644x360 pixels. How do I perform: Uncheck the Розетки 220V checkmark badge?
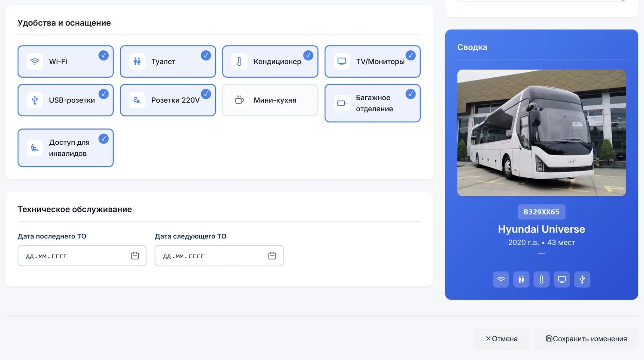(x=206, y=94)
